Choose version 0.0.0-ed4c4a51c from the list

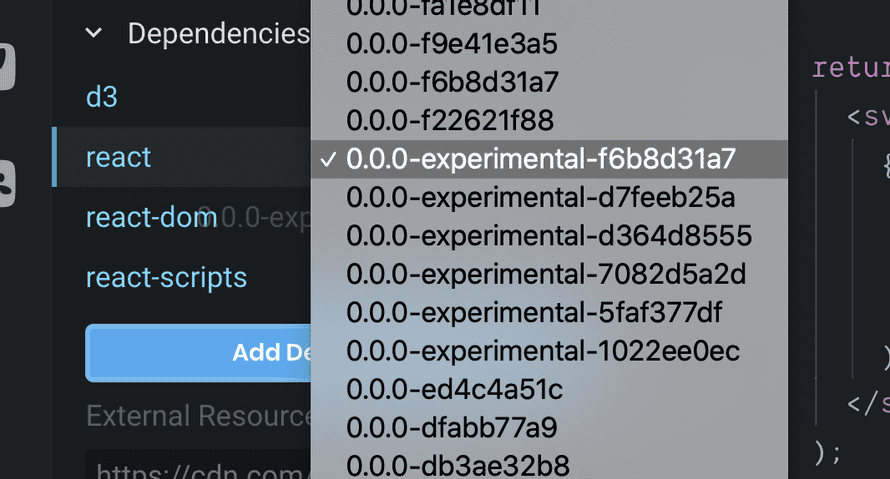454,389
